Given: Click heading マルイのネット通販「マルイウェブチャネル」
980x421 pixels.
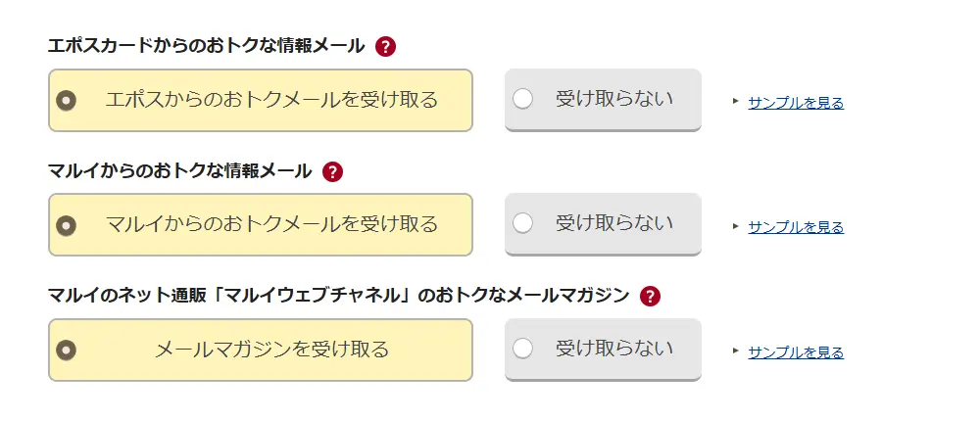Looking at the screenshot, I should (x=338, y=296).
